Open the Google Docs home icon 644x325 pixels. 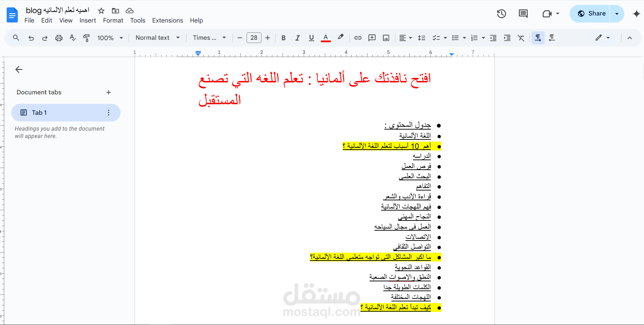pos(12,15)
